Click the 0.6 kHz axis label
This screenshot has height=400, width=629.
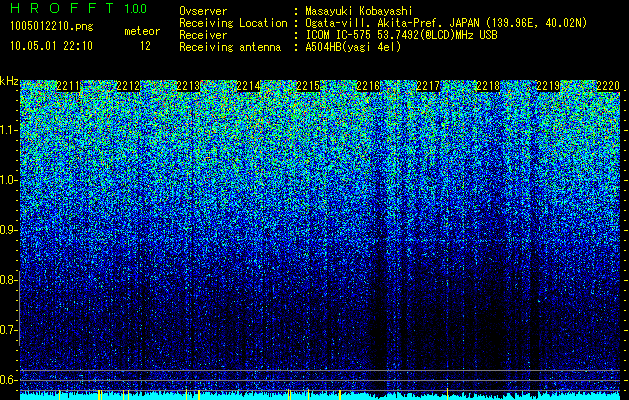coord(7,380)
